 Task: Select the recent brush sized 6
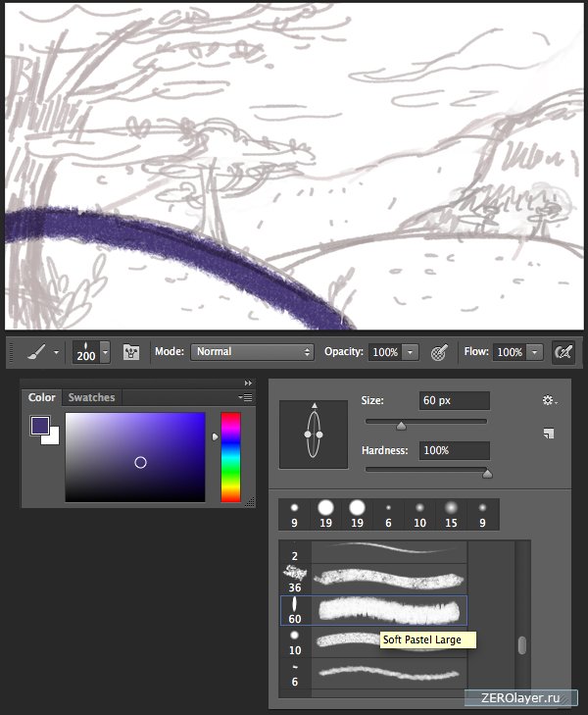(388, 514)
